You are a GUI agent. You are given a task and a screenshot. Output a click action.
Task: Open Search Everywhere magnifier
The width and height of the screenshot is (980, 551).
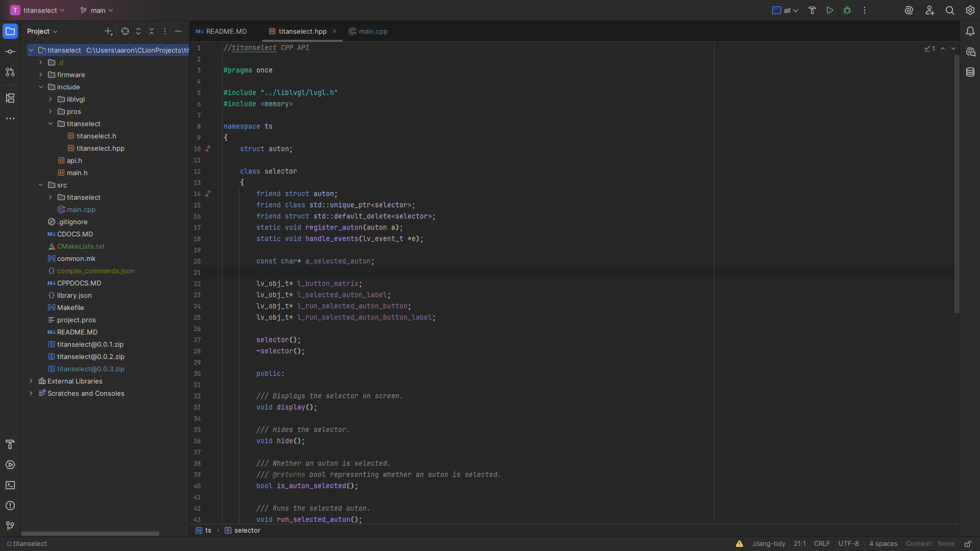click(949, 10)
